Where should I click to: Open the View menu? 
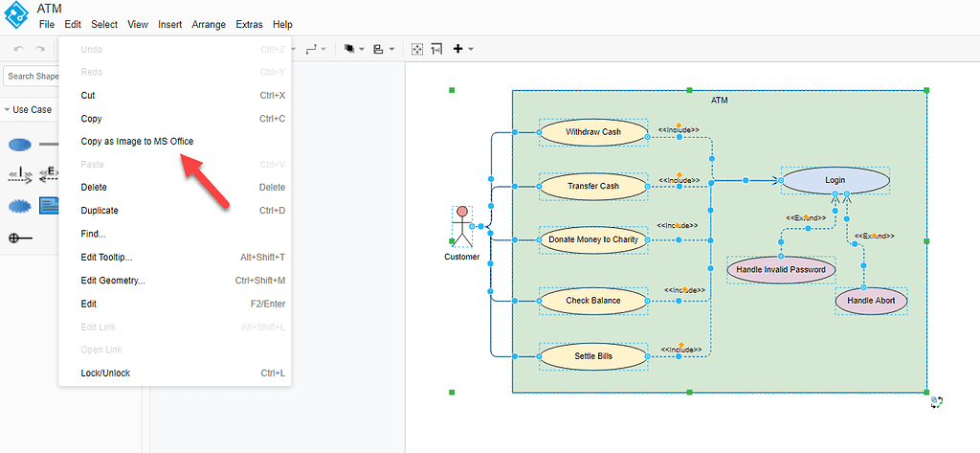[138, 24]
